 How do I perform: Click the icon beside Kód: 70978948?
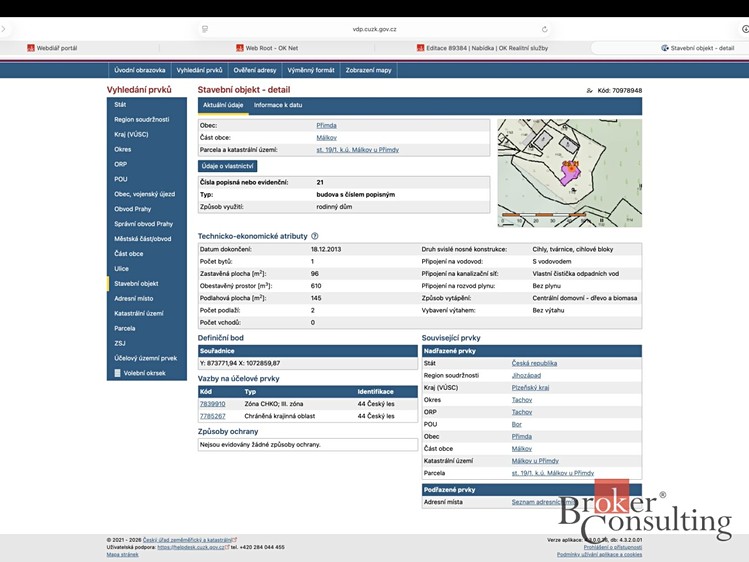pos(589,90)
